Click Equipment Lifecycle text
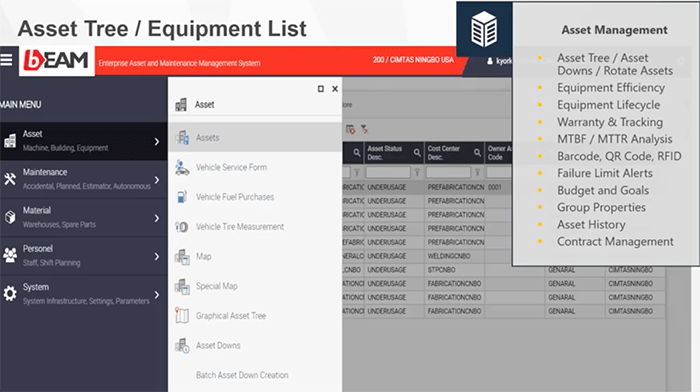This screenshot has height=392, width=700. [608, 105]
